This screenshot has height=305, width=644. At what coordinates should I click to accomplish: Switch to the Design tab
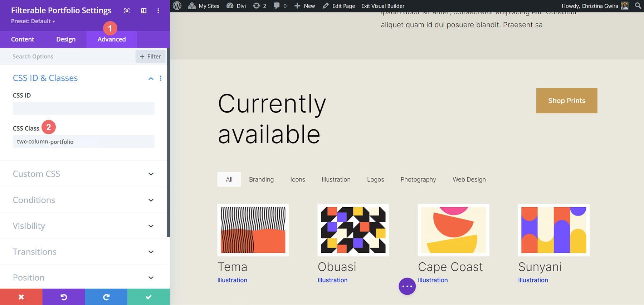(66, 39)
